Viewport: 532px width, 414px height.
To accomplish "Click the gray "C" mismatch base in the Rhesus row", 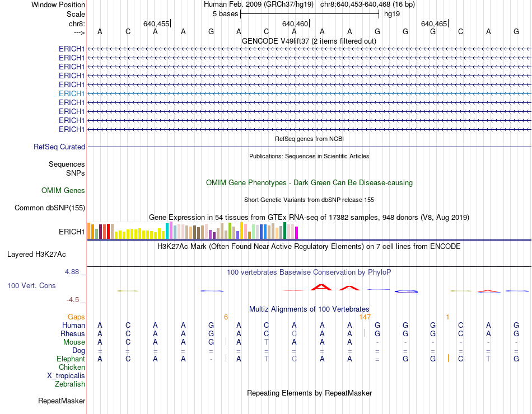I will [295, 333].
